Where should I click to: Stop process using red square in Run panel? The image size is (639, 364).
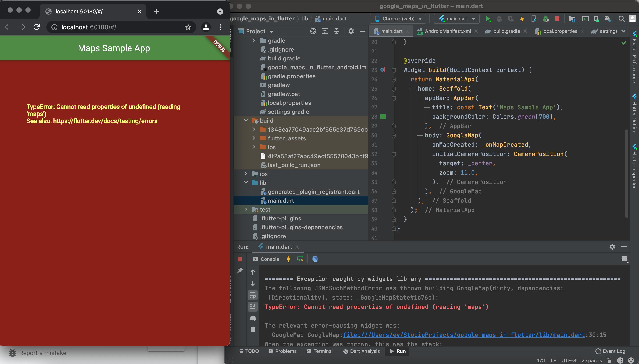coord(240,259)
